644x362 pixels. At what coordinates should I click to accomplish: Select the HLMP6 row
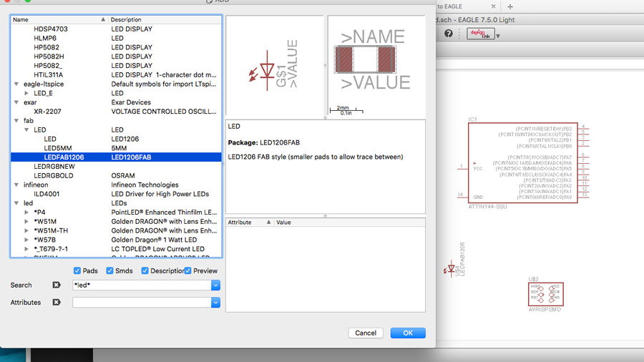(116, 38)
